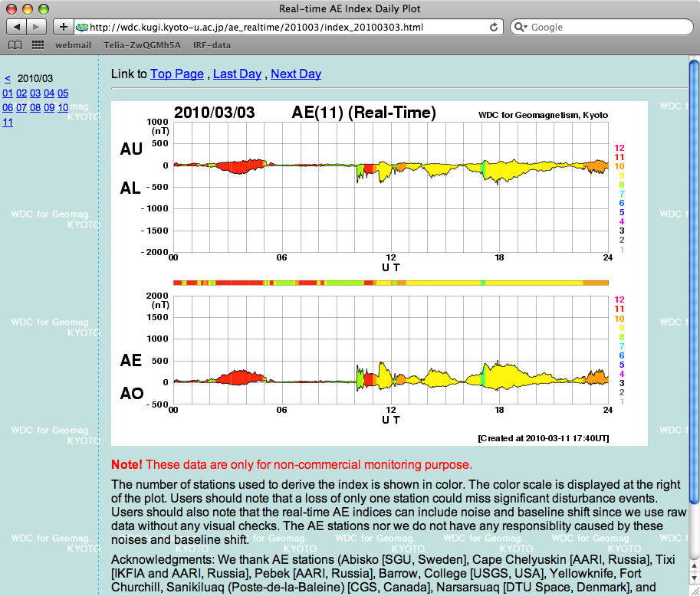Click the browser Back arrow button
The width and height of the screenshot is (700, 596).
point(18,27)
